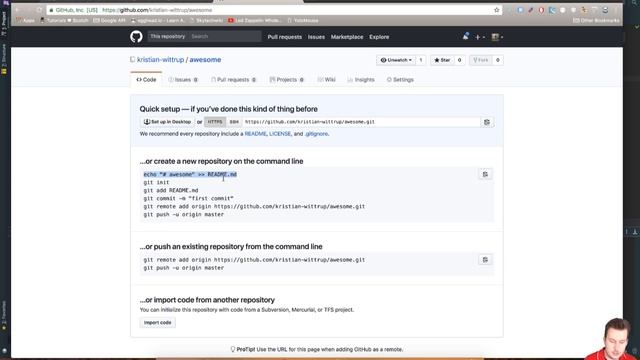Switch to the Projects tab
The width and height of the screenshot is (640, 360).
pyautogui.click(x=287, y=80)
